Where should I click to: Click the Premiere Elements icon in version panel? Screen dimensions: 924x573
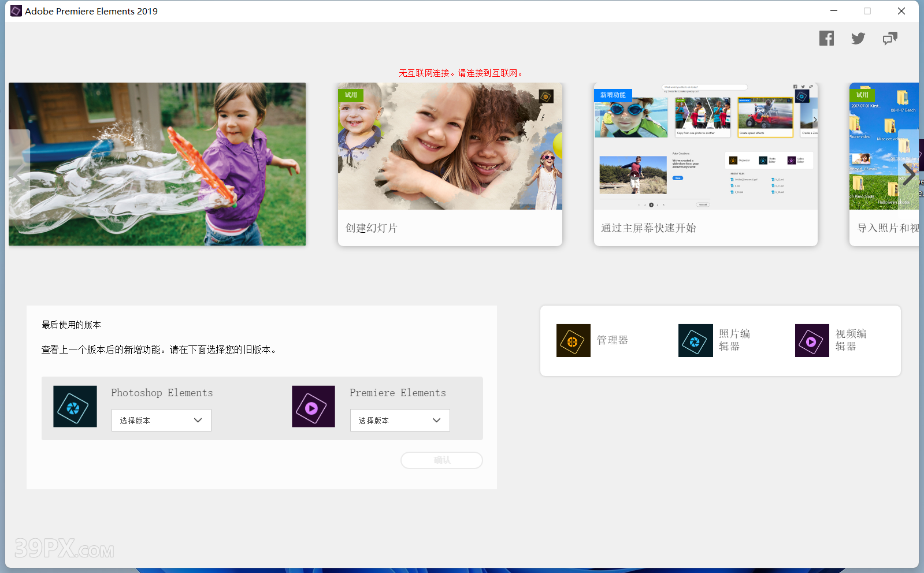[x=313, y=407]
